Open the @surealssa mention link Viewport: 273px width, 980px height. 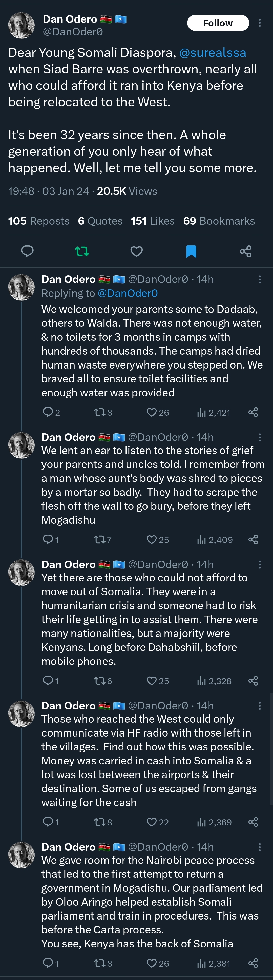click(213, 52)
